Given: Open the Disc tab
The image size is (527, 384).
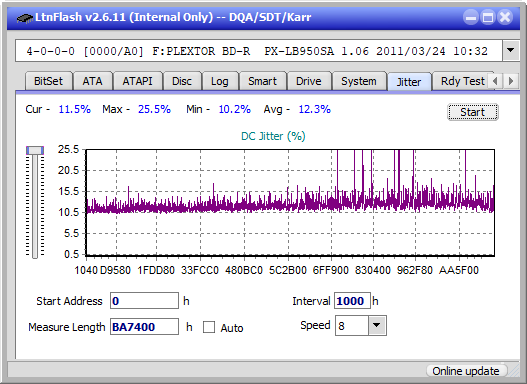Looking at the screenshot, I should [182, 81].
